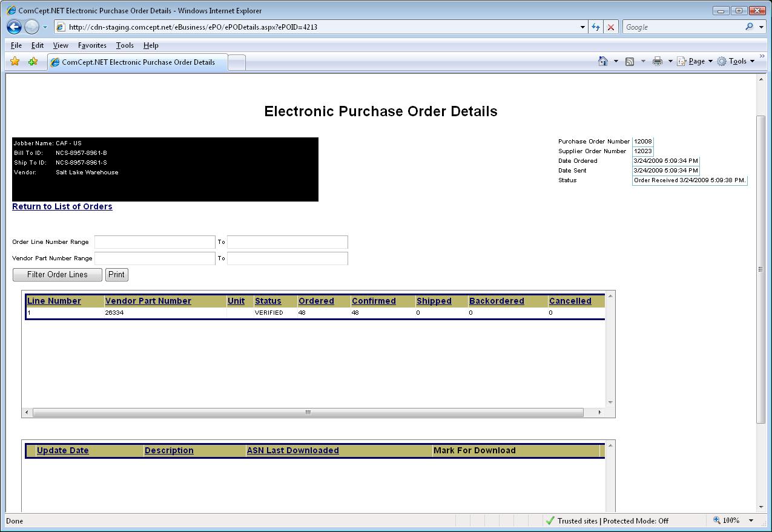The width and height of the screenshot is (772, 532).
Task: Click the first Order Line Number Range field
Action: (x=154, y=242)
